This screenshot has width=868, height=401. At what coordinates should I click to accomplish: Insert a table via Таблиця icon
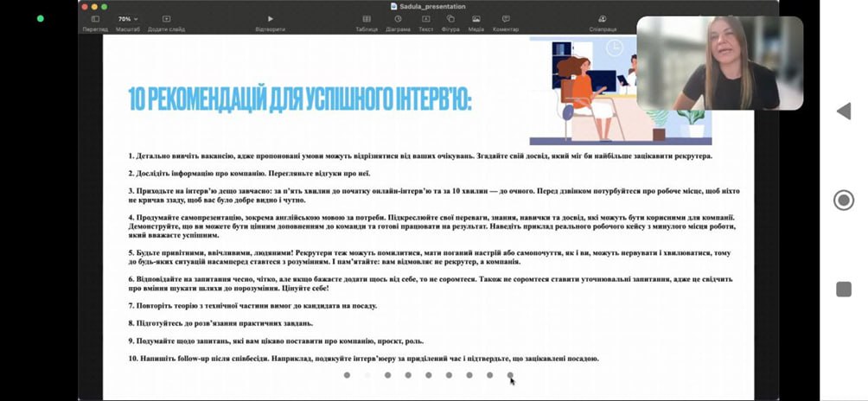[367, 19]
